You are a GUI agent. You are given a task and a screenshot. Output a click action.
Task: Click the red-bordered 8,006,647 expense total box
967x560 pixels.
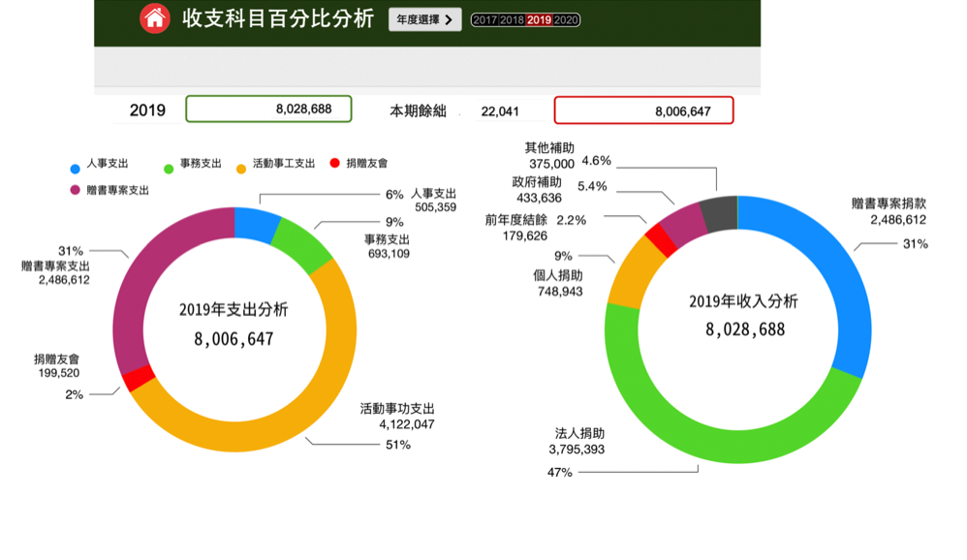point(643,110)
